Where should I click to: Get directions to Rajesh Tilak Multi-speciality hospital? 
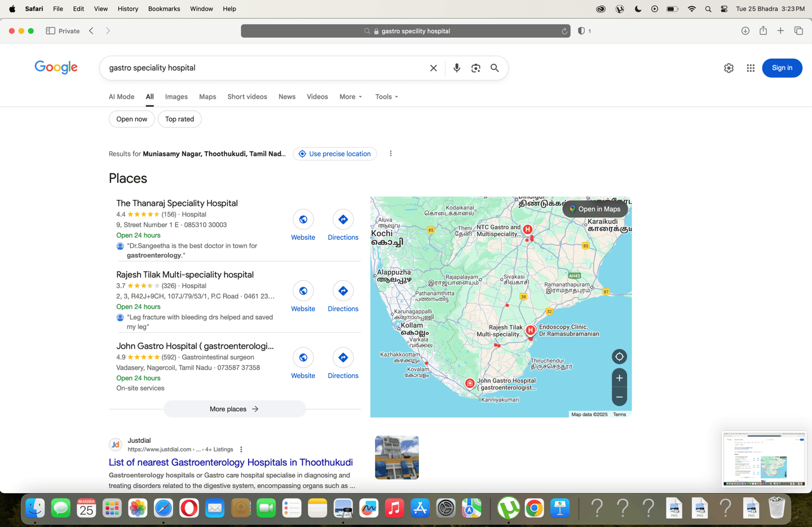343,297
